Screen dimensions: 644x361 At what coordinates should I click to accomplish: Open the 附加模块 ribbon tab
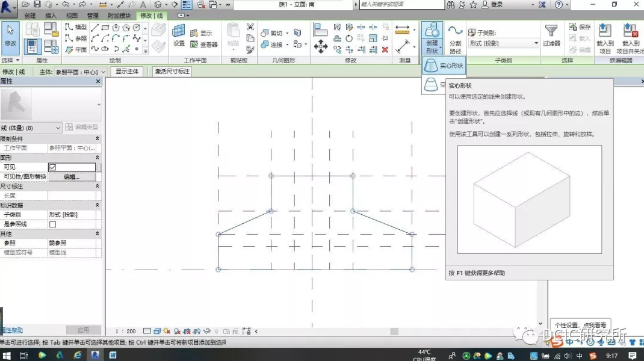pos(119,16)
